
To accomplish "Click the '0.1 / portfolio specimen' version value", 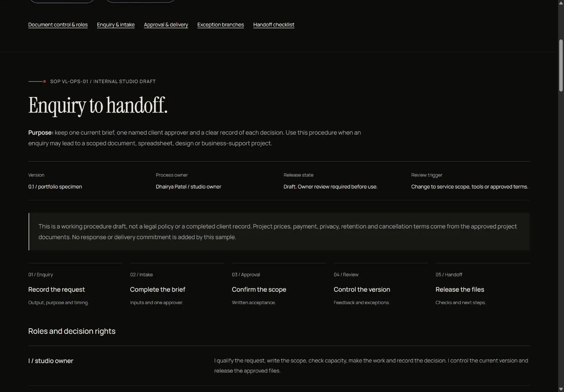I will [55, 186].
